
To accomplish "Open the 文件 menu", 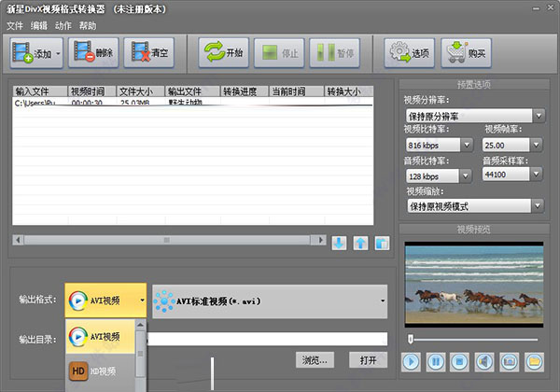I will click(15, 26).
